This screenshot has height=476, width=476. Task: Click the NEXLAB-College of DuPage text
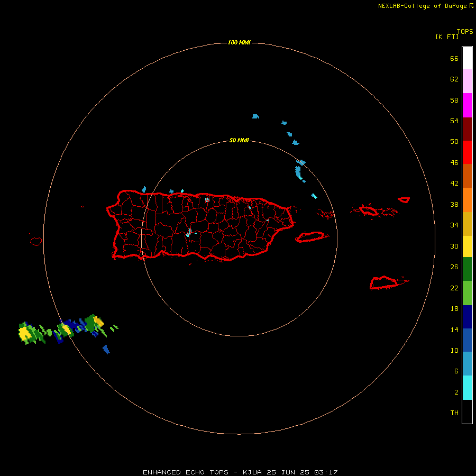point(422,6)
